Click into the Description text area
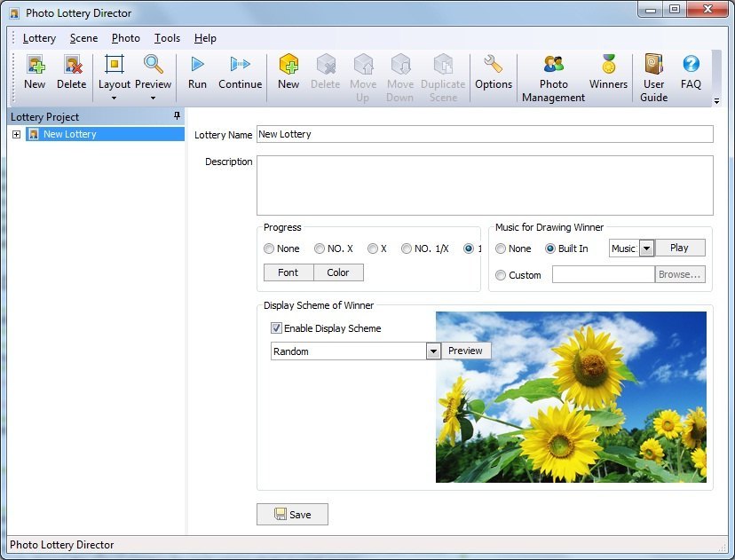This screenshot has height=560, width=735. (x=486, y=185)
